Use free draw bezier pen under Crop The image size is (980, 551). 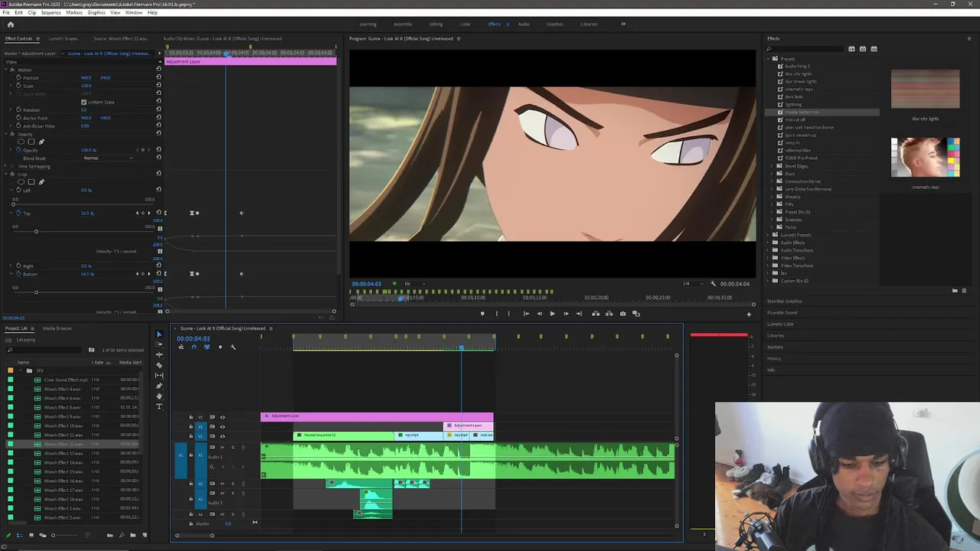41,182
